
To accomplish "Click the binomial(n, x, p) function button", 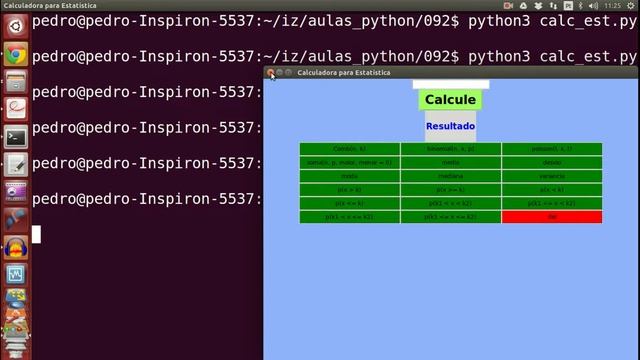I will point(451,149).
